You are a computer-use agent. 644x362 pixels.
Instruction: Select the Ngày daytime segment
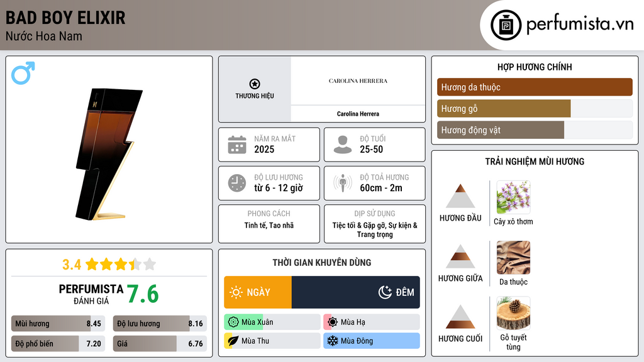(258, 292)
